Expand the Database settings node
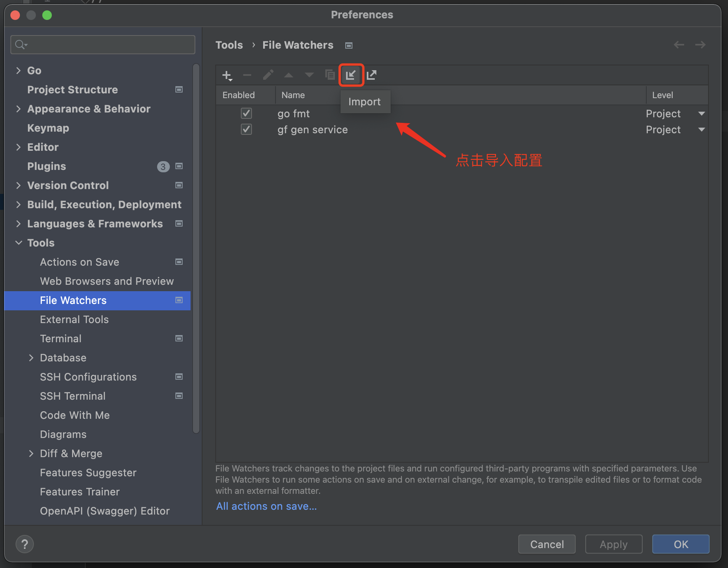Image resolution: width=728 pixels, height=568 pixels. click(32, 357)
